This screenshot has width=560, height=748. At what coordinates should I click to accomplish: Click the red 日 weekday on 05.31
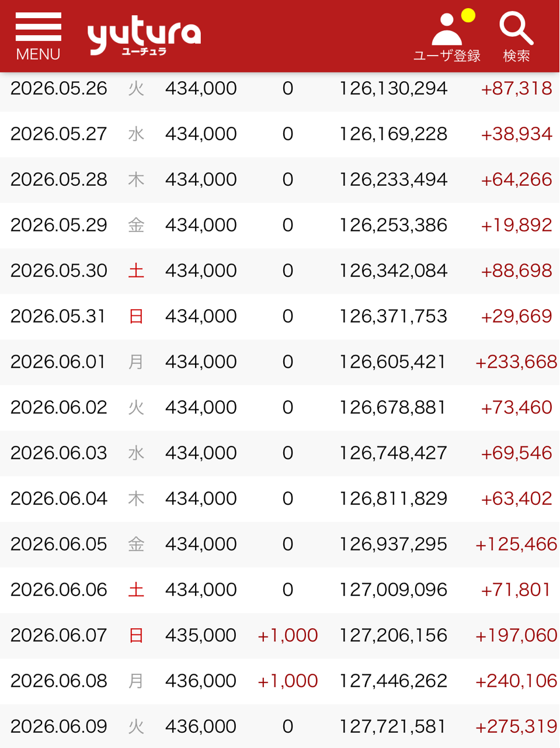pos(136,316)
